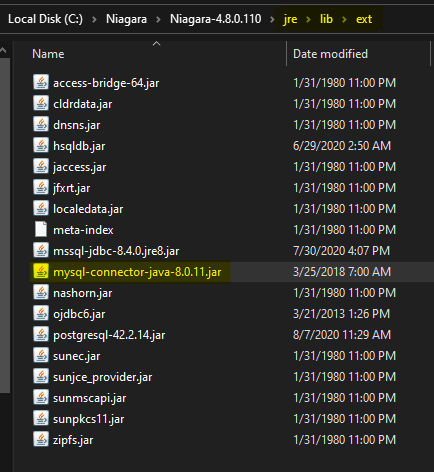Click the hsqldb.jar Java file icon
The image size is (434, 472).
point(41,146)
